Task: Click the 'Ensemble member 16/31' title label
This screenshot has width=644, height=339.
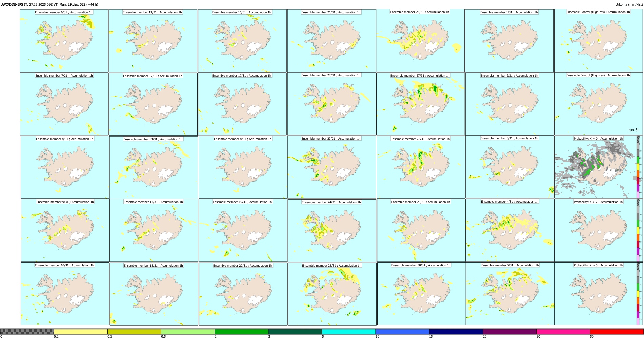Action: (242, 12)
